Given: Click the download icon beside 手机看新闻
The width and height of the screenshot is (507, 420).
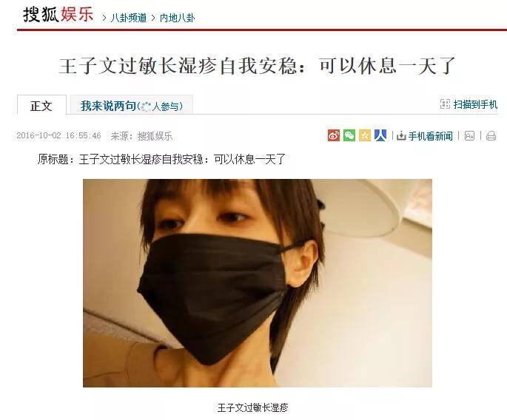Looking at the screenshot, I should tap(401, 136).
